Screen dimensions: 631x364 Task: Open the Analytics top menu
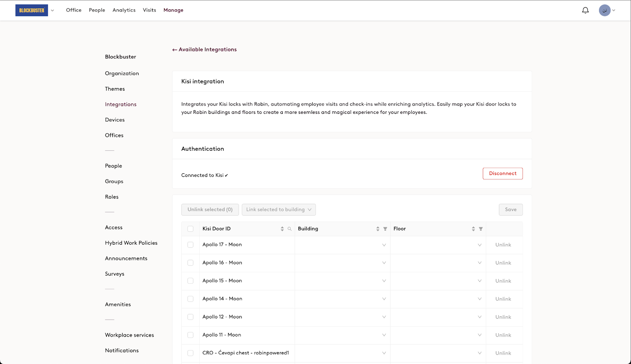point(124,10)
